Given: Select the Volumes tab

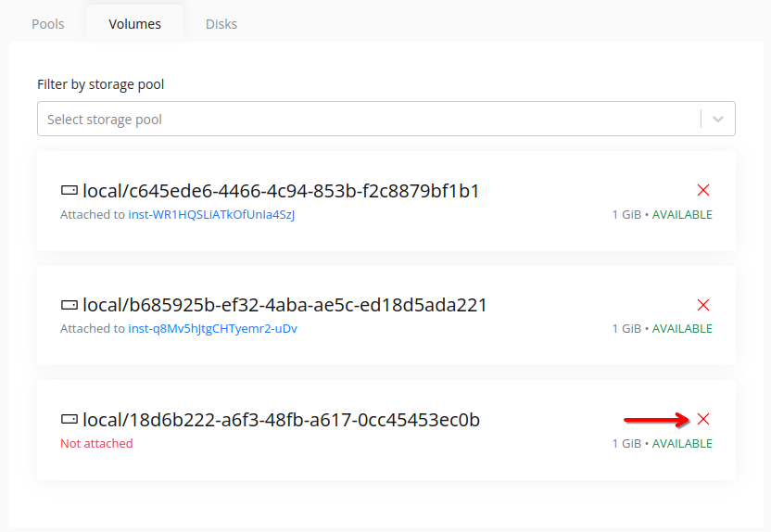Looking at the screenshot, I should coord(134,24).
